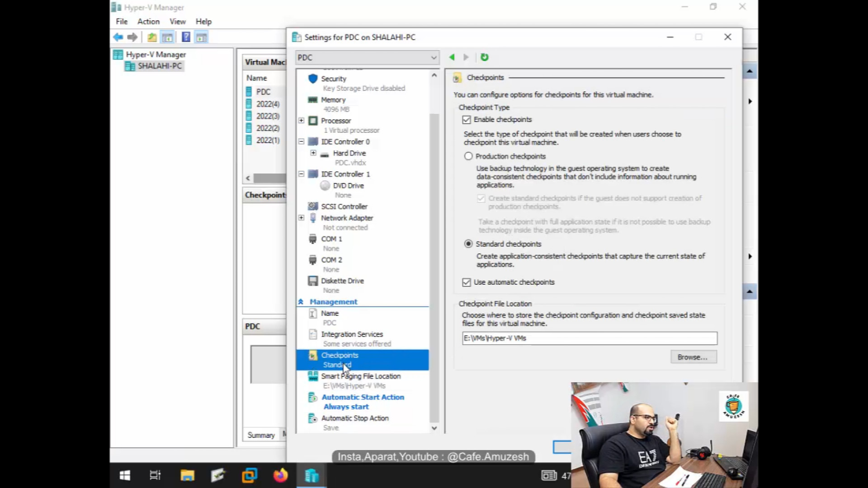Open the Action menu
Image resolution: width=868 pixels, height=488 pixels.
pos(148,21)
